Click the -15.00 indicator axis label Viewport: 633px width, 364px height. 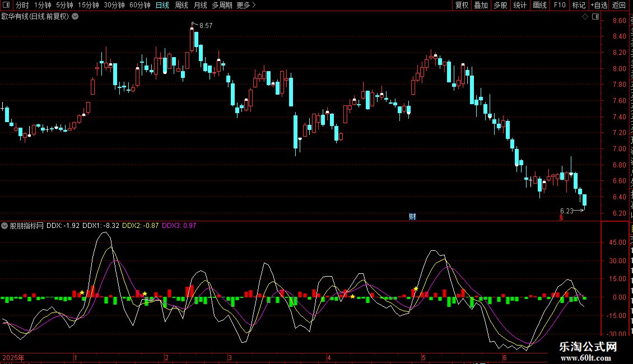click(617, 316)
